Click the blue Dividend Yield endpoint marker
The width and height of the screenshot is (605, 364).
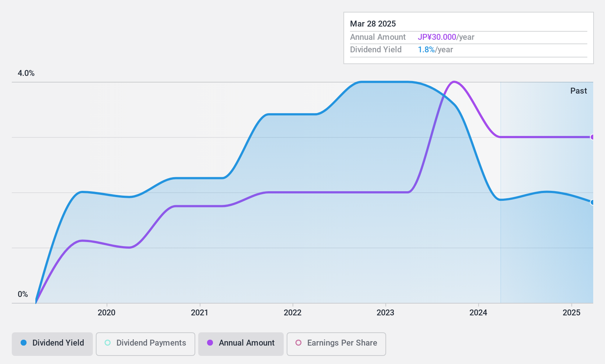click(x=592, y=202)
